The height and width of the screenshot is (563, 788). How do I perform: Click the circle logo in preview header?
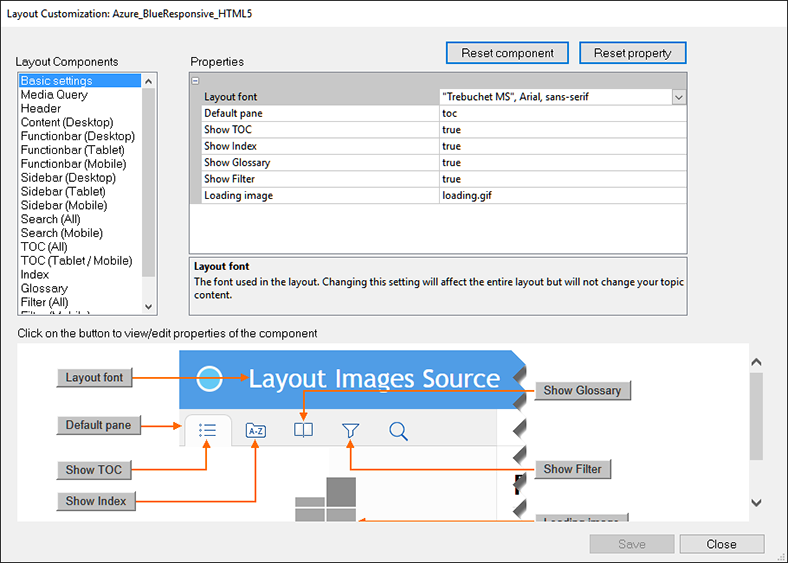coord(209,378)
